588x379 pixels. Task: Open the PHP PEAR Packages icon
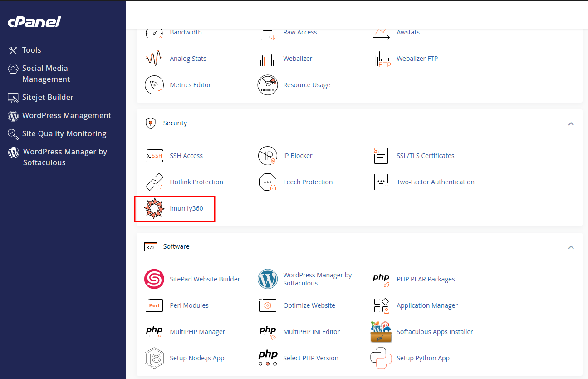coord(381,280)
